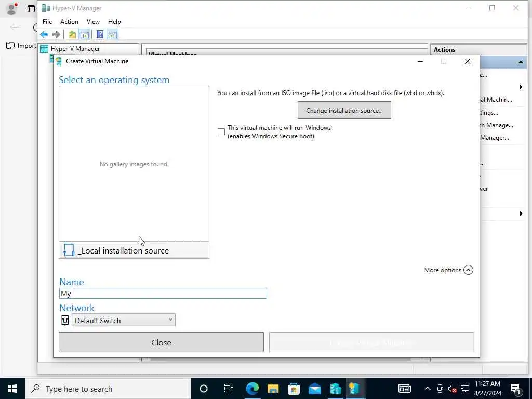The image size is (532, 399).
Task: Show hidden tray icons chevron
Action: [x=428, y=389]
